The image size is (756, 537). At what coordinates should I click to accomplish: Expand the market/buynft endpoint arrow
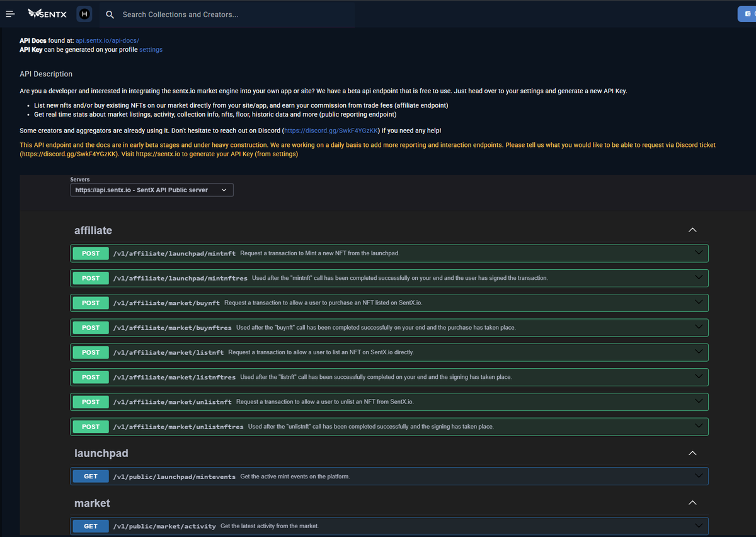coord(698,301)
